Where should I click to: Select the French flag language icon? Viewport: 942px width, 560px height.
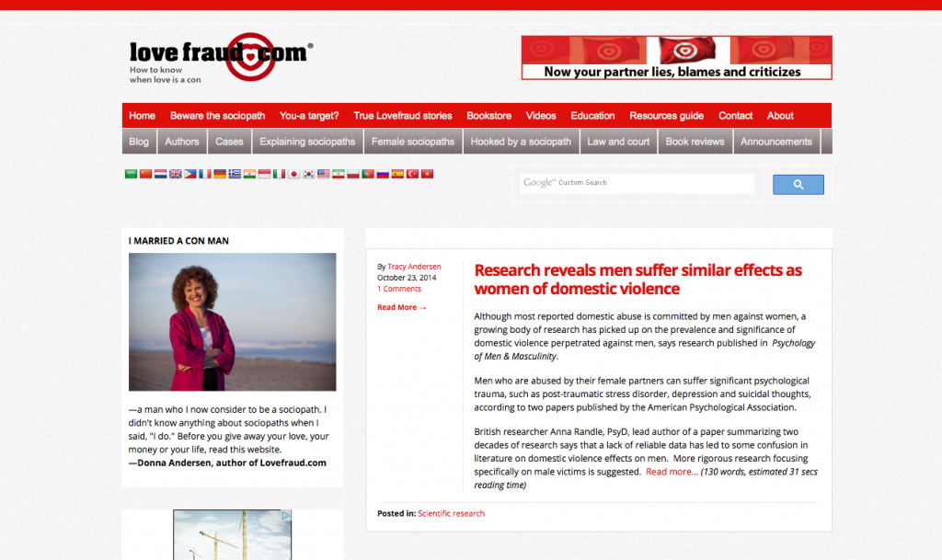(204, 174)
